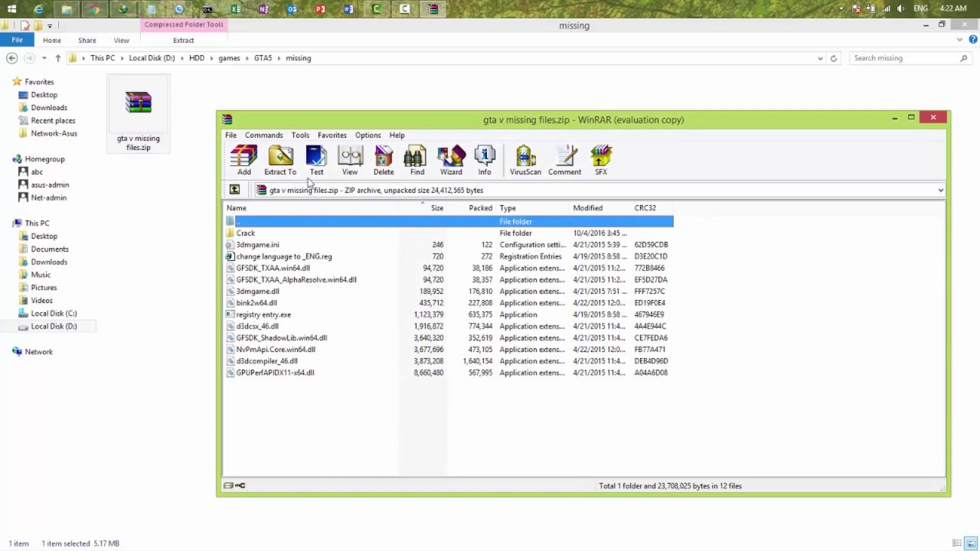
Task: Open Explorer File tab
Action: coord(17,40)
